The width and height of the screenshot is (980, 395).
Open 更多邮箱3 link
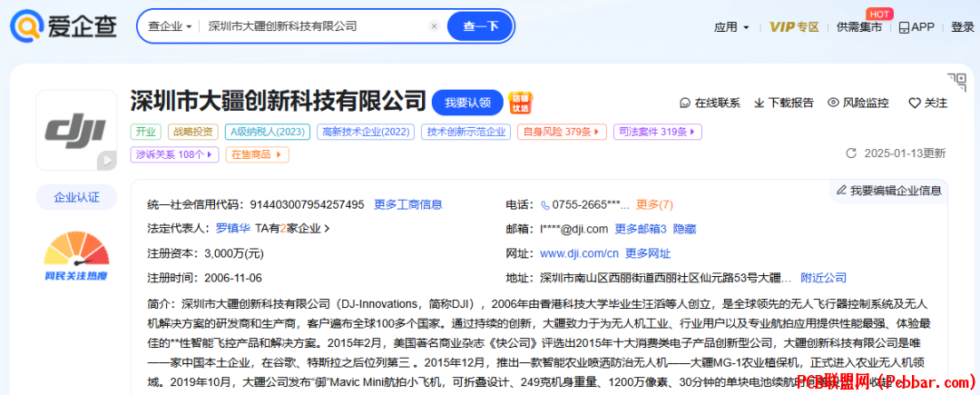point(641,229)
